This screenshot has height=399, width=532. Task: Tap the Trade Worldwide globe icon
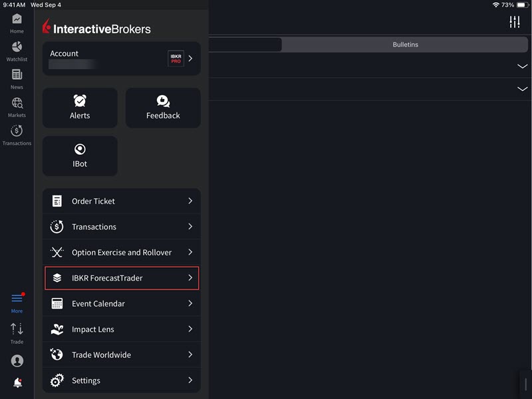(57, 354)
